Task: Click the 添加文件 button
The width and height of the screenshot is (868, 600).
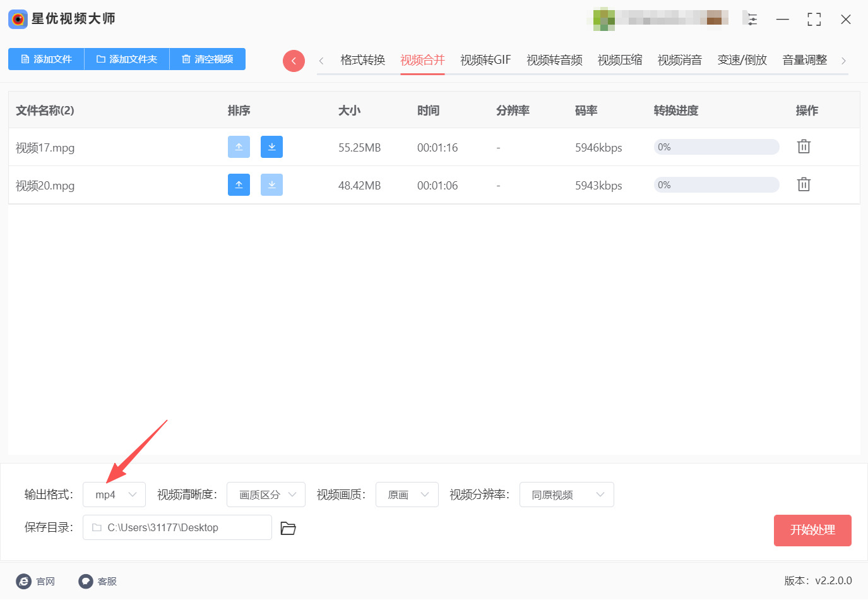Action: [x=46, y=59]
